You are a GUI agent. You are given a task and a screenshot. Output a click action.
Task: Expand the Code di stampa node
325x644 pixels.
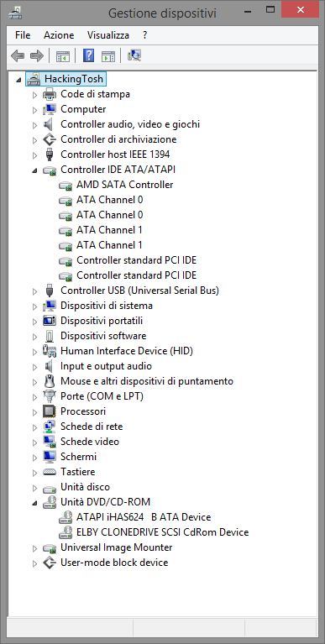(x=35, y=95)
